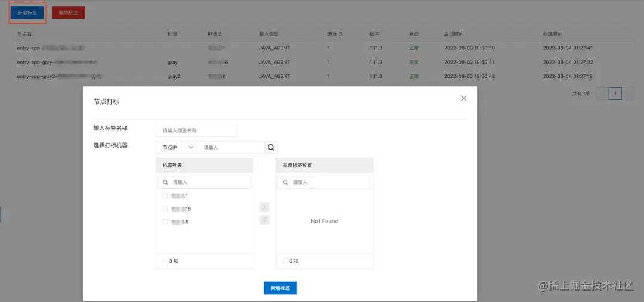Screen dimensions: 644x302
Task: Click the 共有3条 total count text
Action: click(x=581, y=94)
